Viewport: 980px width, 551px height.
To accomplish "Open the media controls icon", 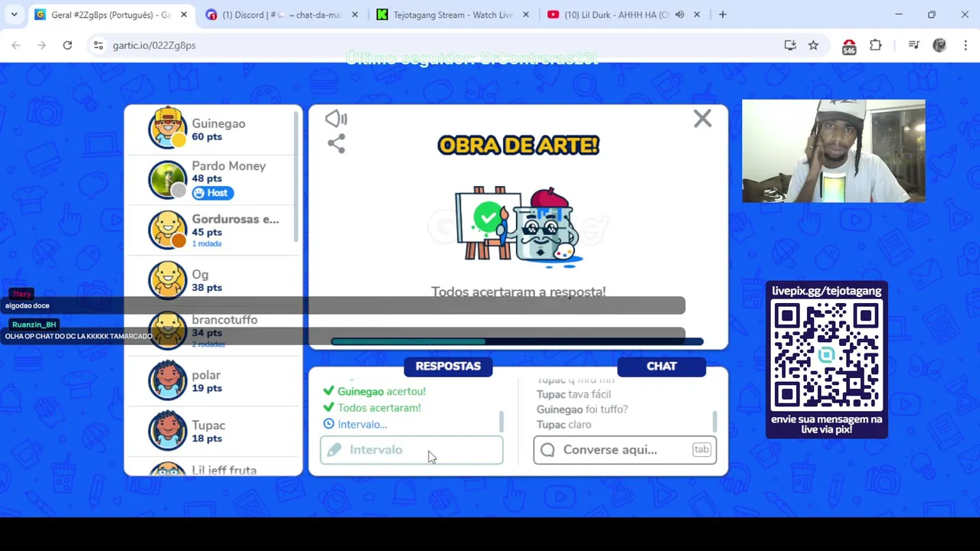I will 913,45.
